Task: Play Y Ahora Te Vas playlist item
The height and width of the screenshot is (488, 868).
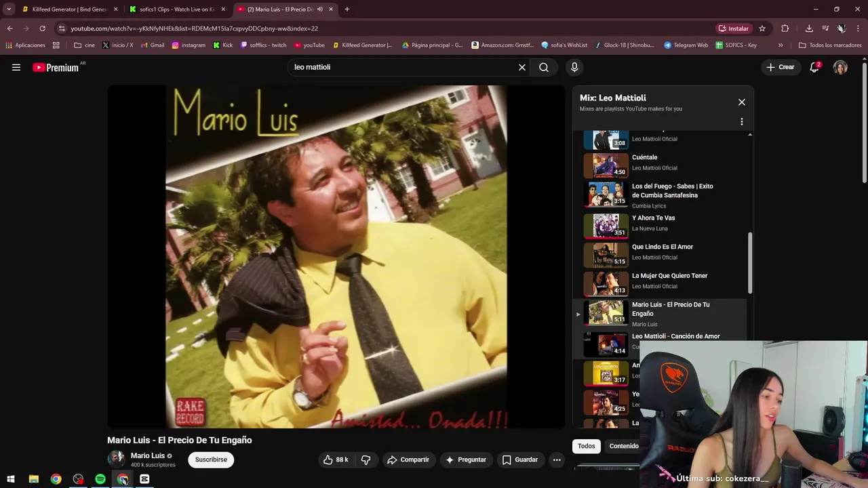Action: click(x=660, y=226)
